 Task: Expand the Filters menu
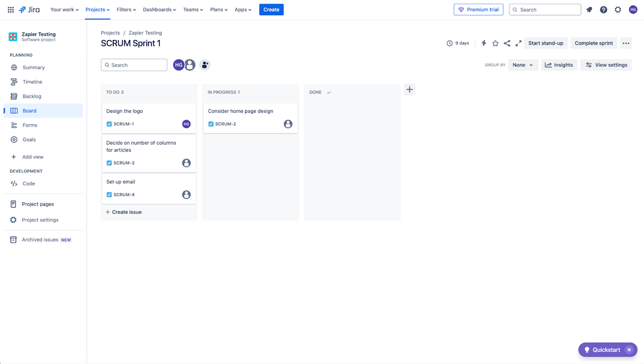point(126,10)
